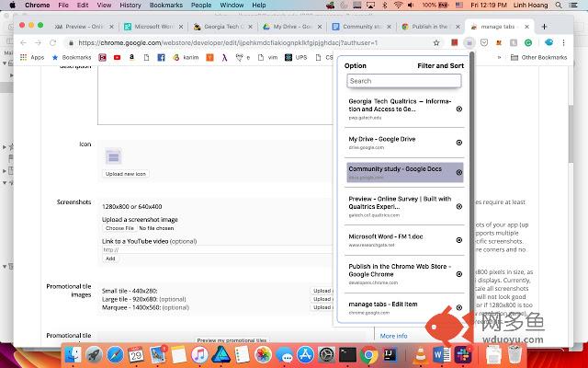Screen dimensions: 588x368
Task: Open the Other Bookmarks folder
Action: click(x=538, y=57)
